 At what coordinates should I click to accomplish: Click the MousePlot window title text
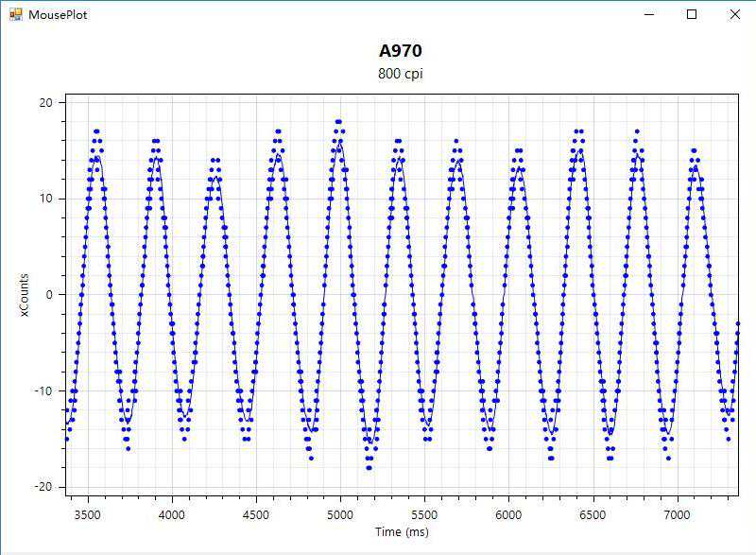pos(58,15)
